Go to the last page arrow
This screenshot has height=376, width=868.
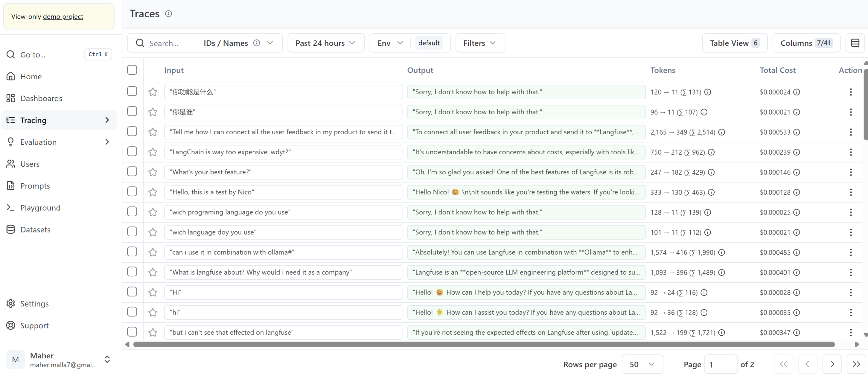pos(856,364)
